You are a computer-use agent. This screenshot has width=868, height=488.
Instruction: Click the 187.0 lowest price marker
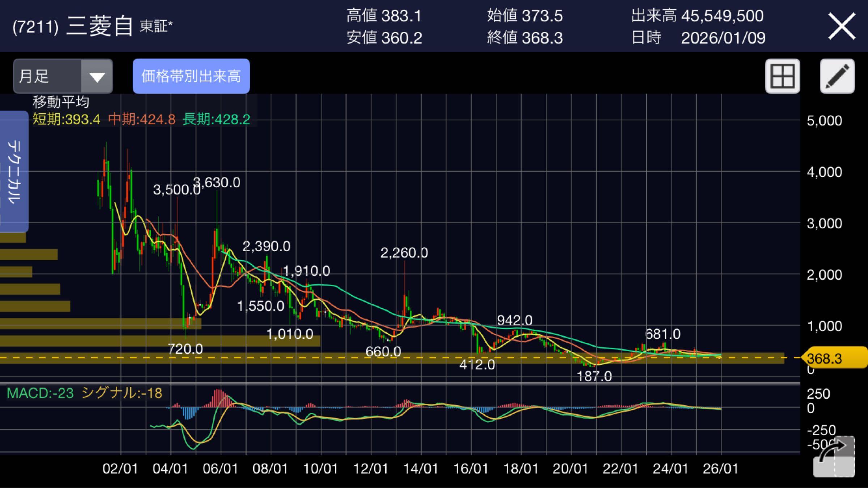[x=594, y=377]
